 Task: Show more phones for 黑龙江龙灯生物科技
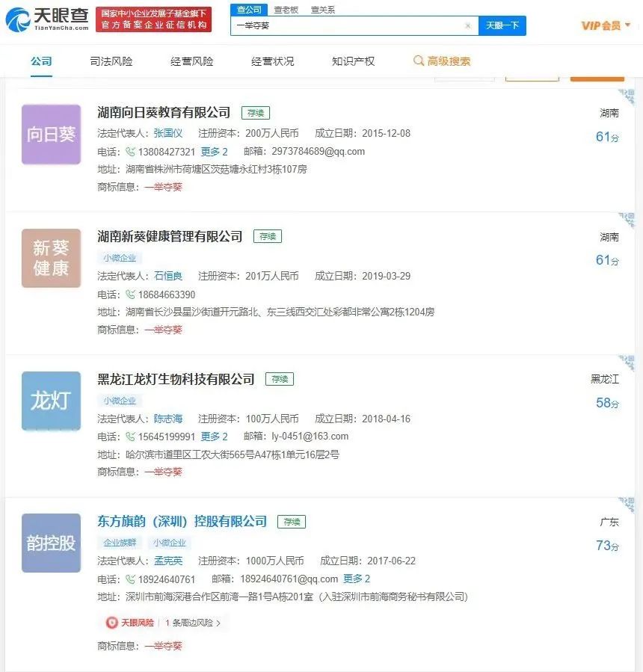point(214,437)
